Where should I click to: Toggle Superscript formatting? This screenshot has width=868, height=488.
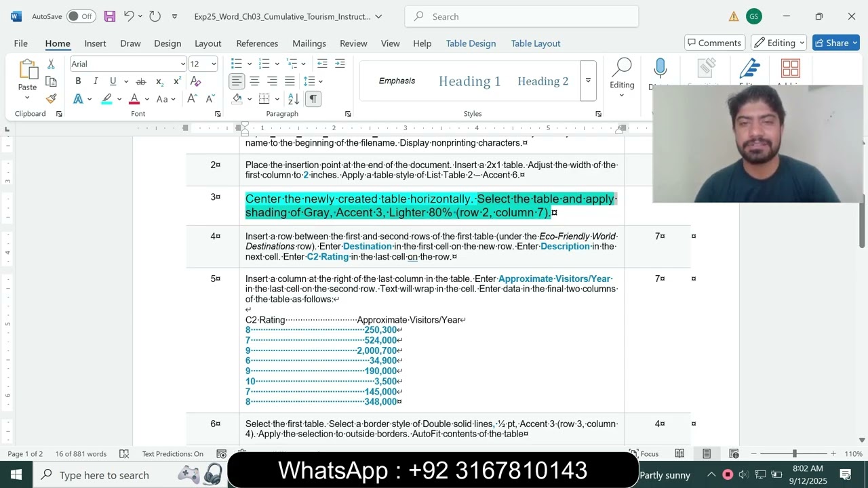pos(177,81)
